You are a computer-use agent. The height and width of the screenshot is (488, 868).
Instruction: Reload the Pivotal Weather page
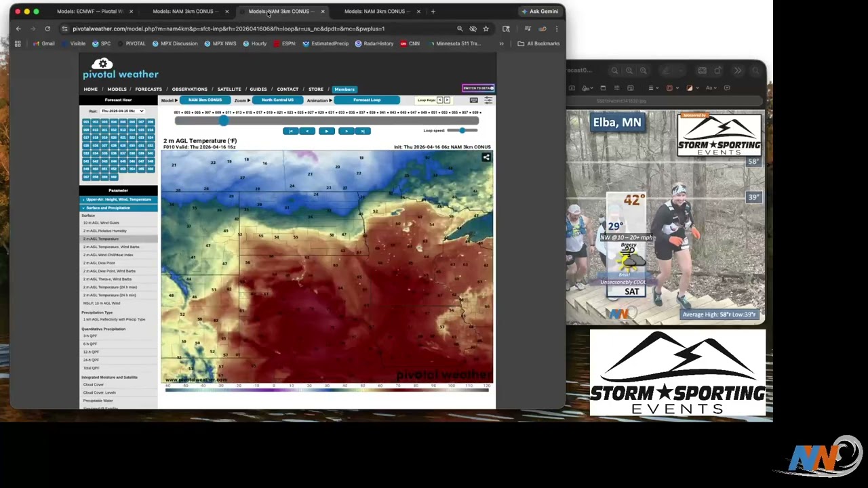coord(47,29)
